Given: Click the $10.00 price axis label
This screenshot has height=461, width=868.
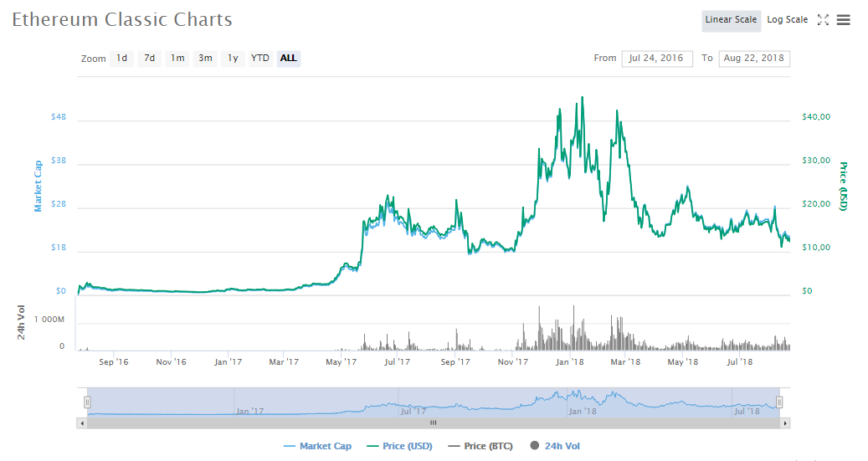Looking at the screenshot, I should click(x=816, y=248).
